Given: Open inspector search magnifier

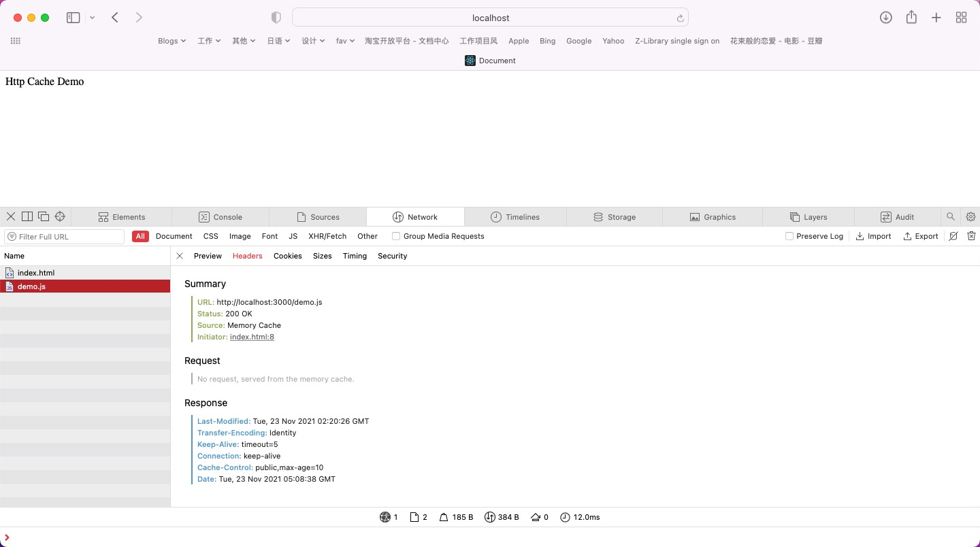Looking at the screenshot, I should coord(950,216).
